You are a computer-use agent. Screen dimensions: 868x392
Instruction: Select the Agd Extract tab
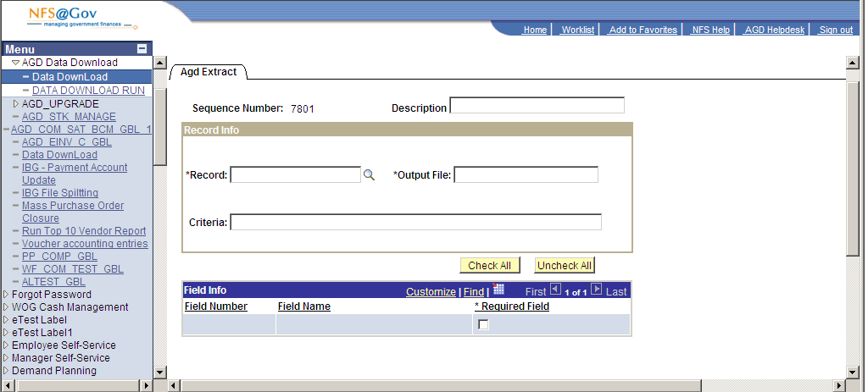(x=209, y=72)
